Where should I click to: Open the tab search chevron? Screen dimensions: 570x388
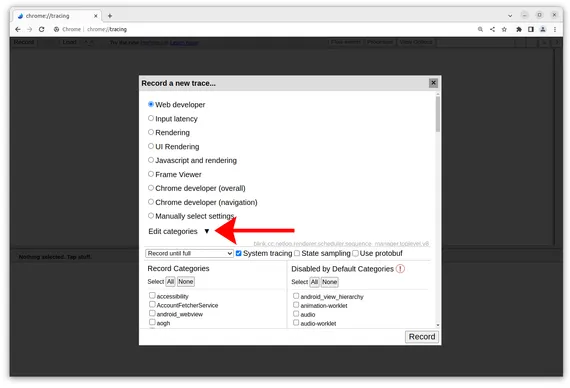tap(510, 16)
